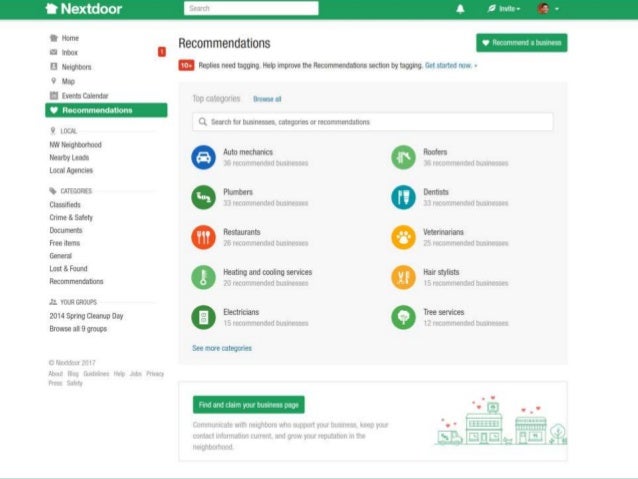
Task: Open Map in the sidebar
Action: point(68,81)
